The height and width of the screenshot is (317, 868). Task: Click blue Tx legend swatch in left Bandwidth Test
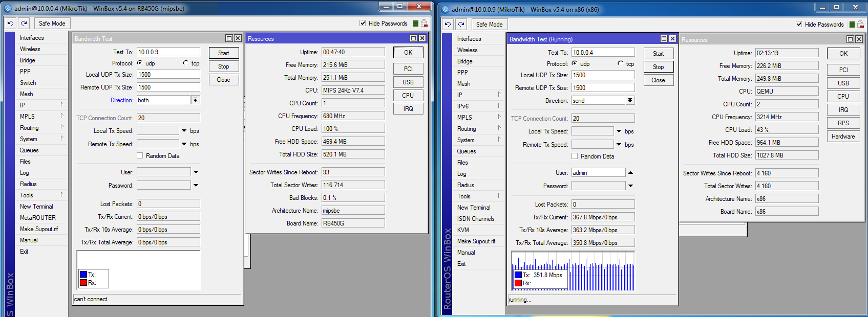(83, 275)
